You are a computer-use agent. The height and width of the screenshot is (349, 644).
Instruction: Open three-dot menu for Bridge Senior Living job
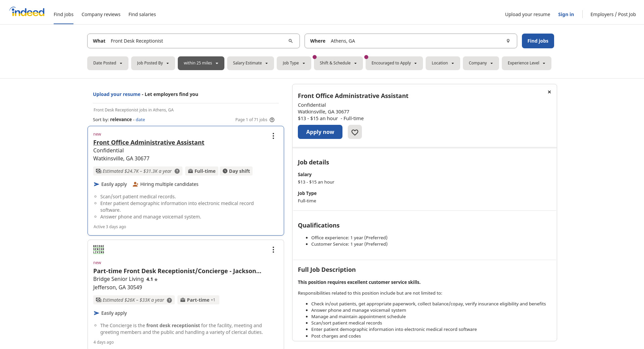(x=273, y=250)
